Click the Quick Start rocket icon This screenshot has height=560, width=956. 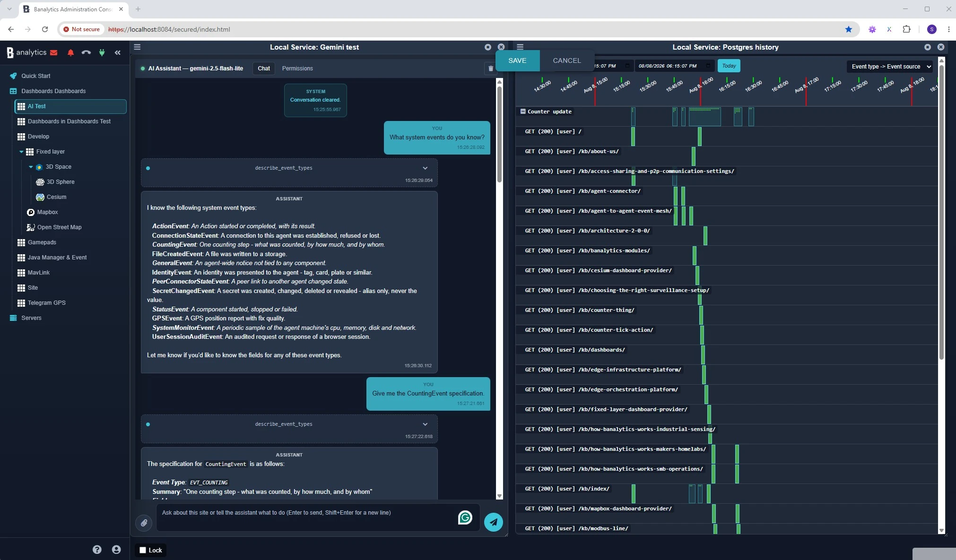pyautogui.click(x=13, y=76)
